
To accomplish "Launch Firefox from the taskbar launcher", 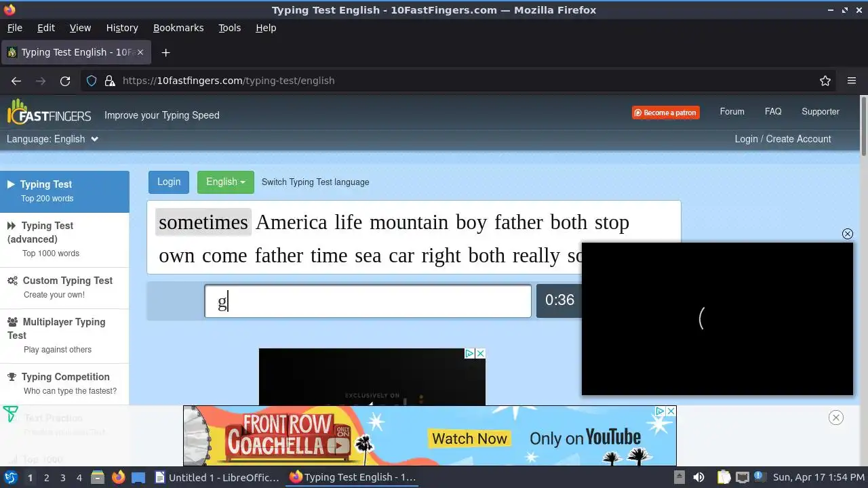I will [x=119, y=477].
